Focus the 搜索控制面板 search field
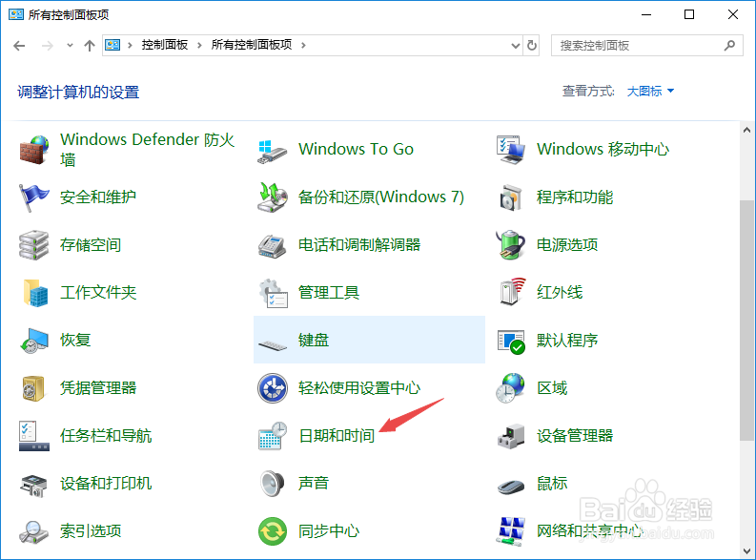Image resolution: width=756 pixels, height=560 pixels. (646, 46)
